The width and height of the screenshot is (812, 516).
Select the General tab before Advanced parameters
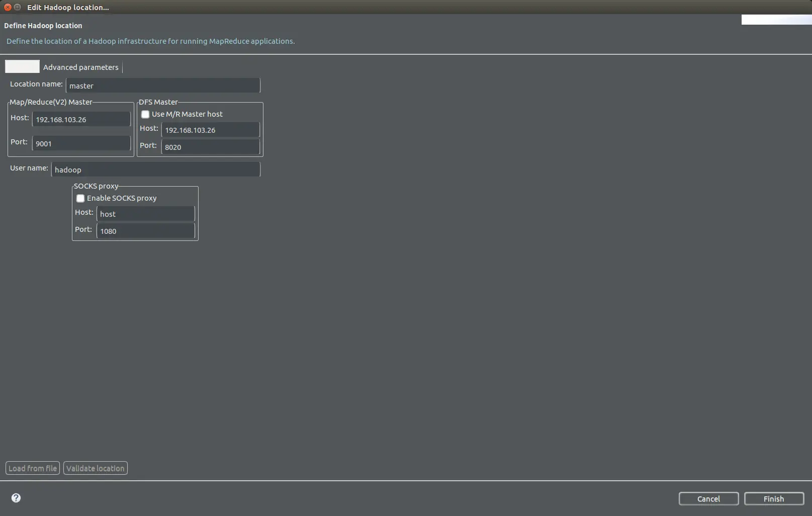22,66
